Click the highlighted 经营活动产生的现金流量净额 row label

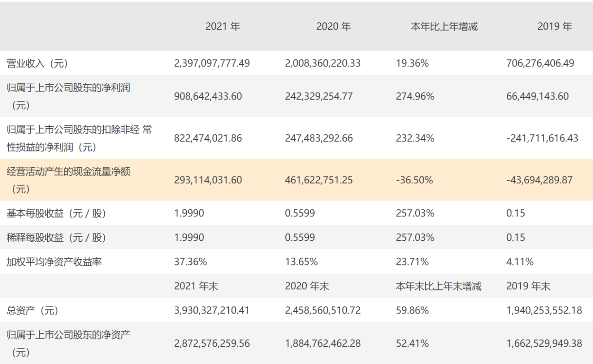click(x=68, y=172)
